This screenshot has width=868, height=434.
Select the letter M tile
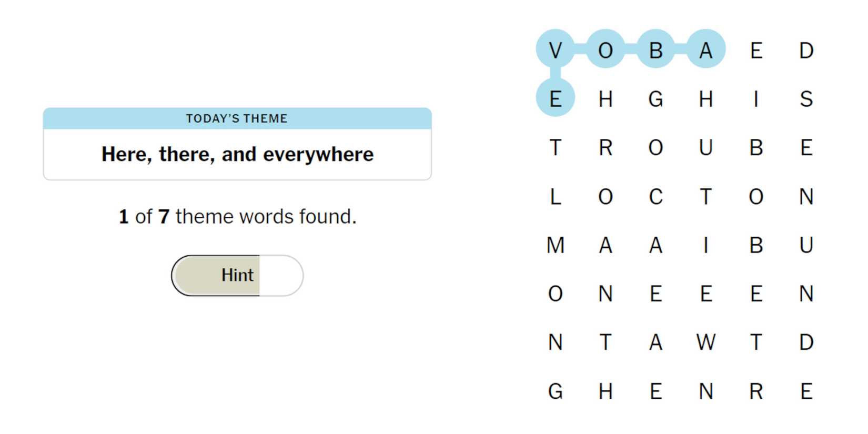point(555,245)
